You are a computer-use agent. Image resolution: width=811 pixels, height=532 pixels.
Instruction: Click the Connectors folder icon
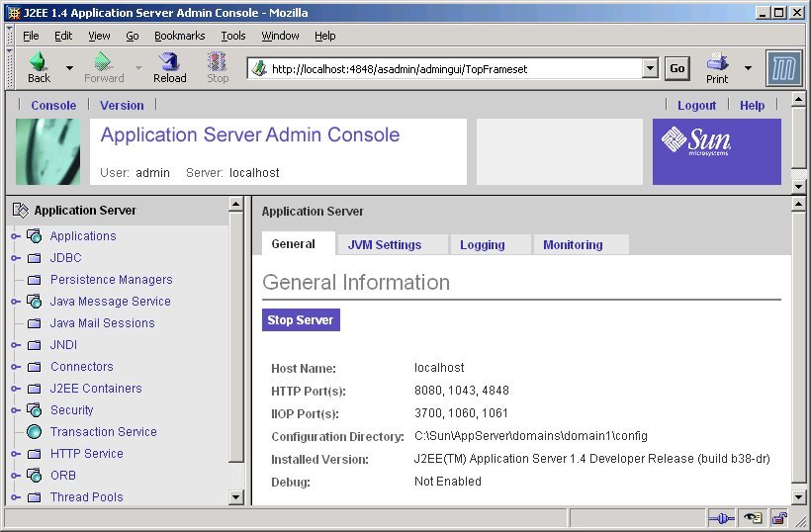pyautogui.click(x=35, y=367)
